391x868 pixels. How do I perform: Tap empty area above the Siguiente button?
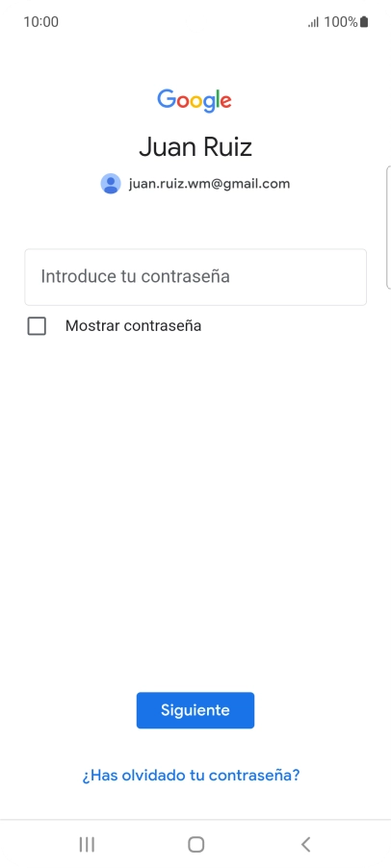click(x=195, y=515)
